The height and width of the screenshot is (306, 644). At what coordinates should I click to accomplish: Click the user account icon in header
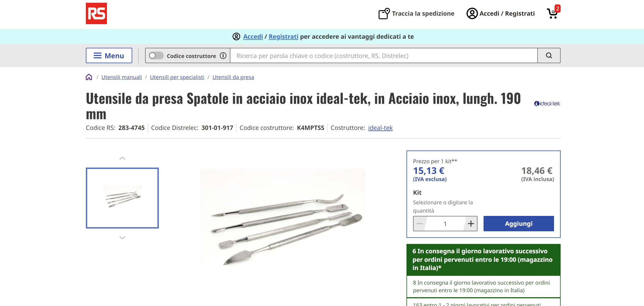point(472,13)
